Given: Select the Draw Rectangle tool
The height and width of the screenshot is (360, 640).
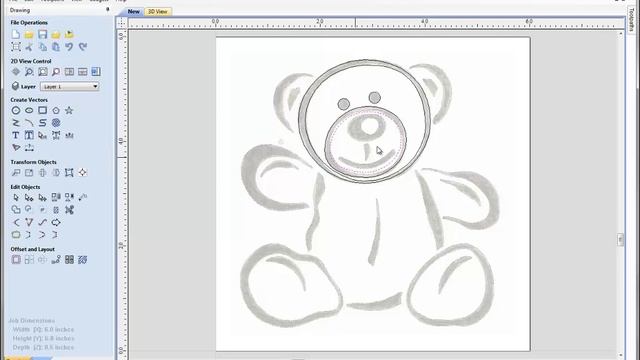Looking at the screenshot, I should (x=42, y=110).
